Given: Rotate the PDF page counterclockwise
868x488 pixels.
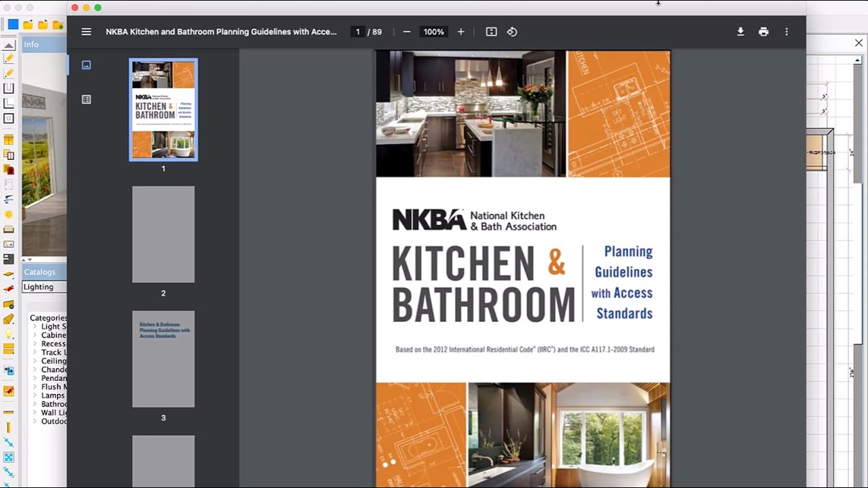Looking at the screenshot, I should point(512,32).
